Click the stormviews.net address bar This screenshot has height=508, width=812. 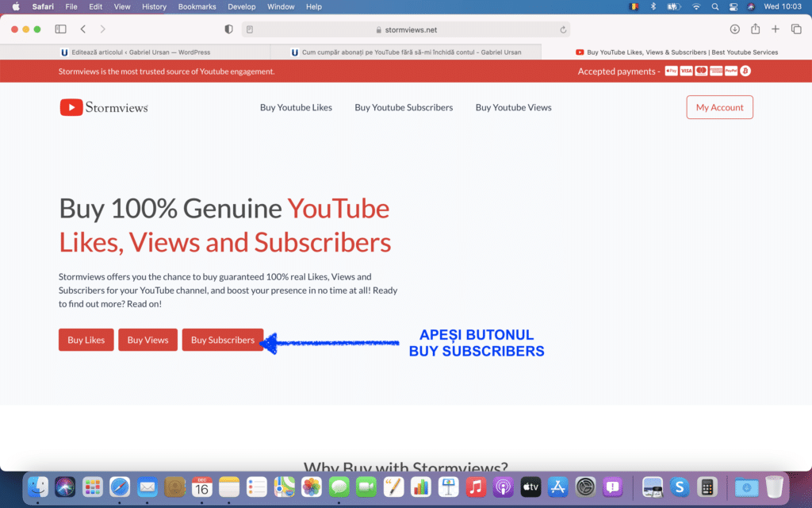[x=406, y=29]
